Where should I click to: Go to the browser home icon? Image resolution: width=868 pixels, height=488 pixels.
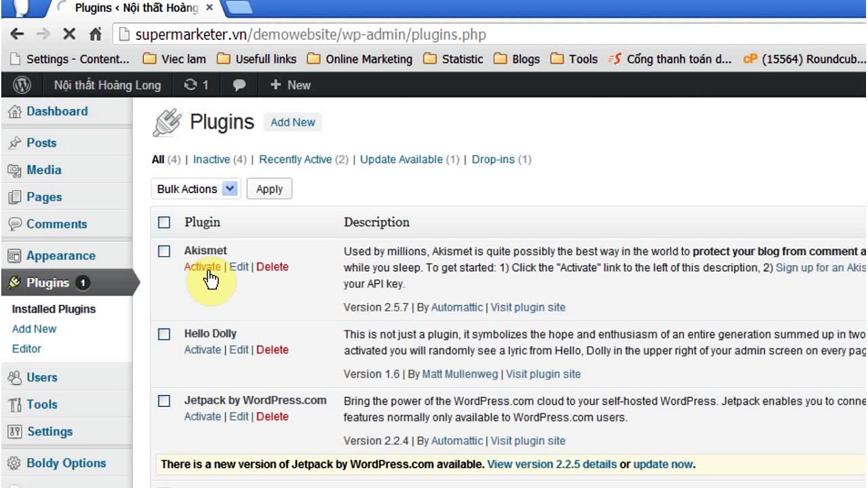(x=96, y=34)
